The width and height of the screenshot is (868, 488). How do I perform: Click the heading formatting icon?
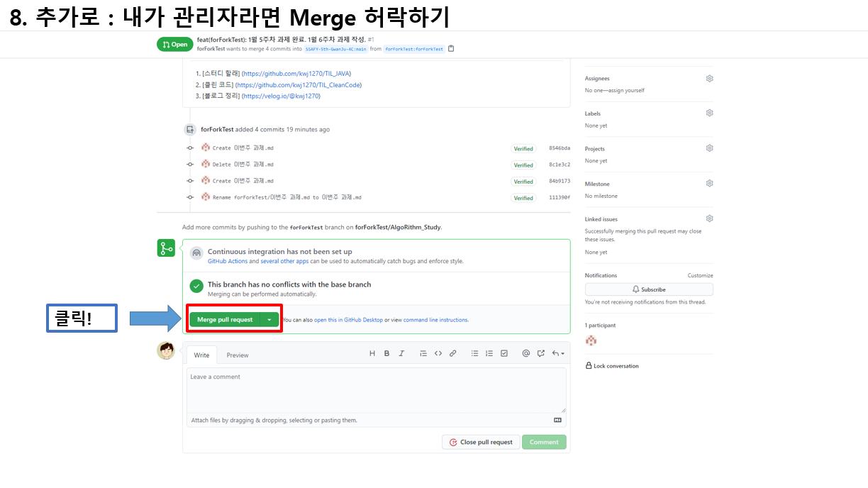click(x=372, y=353)
